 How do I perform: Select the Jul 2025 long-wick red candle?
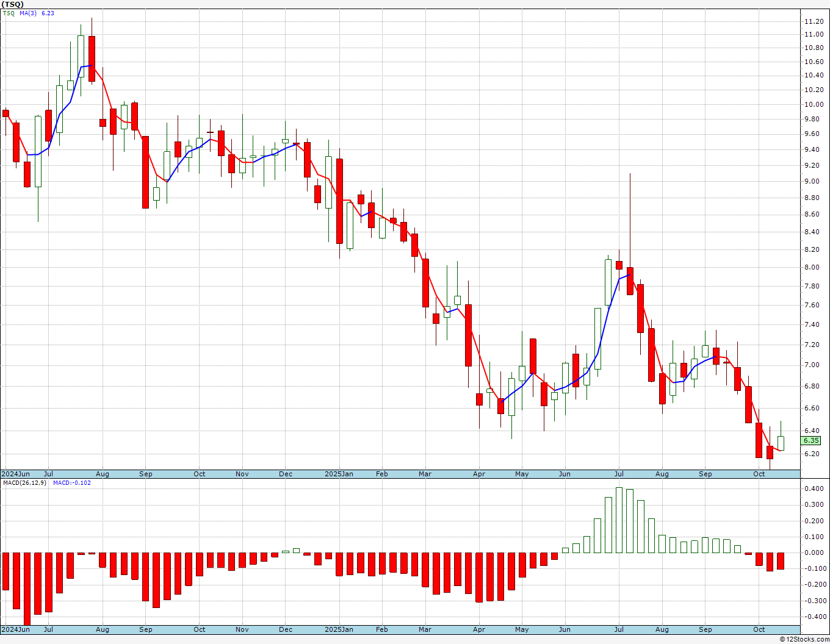click(x=630, y=281)
